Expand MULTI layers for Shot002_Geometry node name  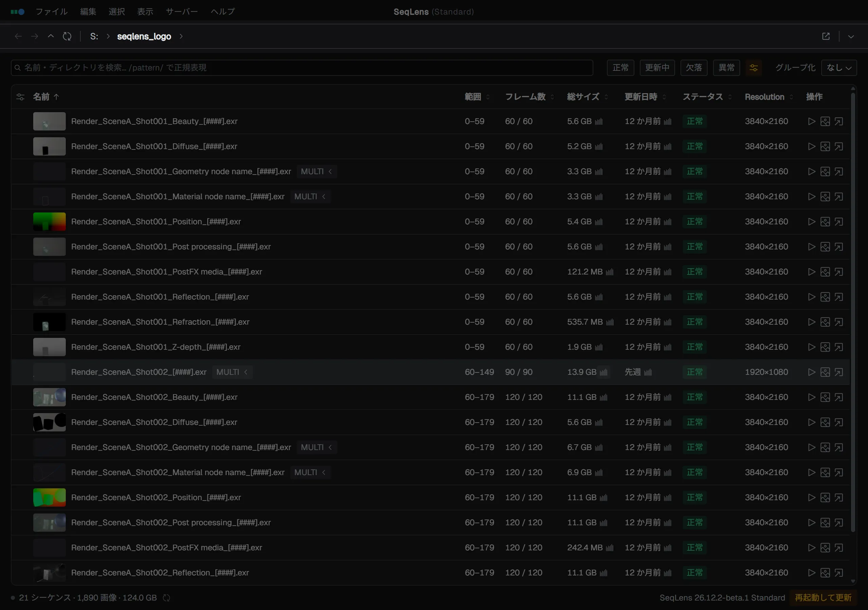pyautogui.click(x=316, y=447)
